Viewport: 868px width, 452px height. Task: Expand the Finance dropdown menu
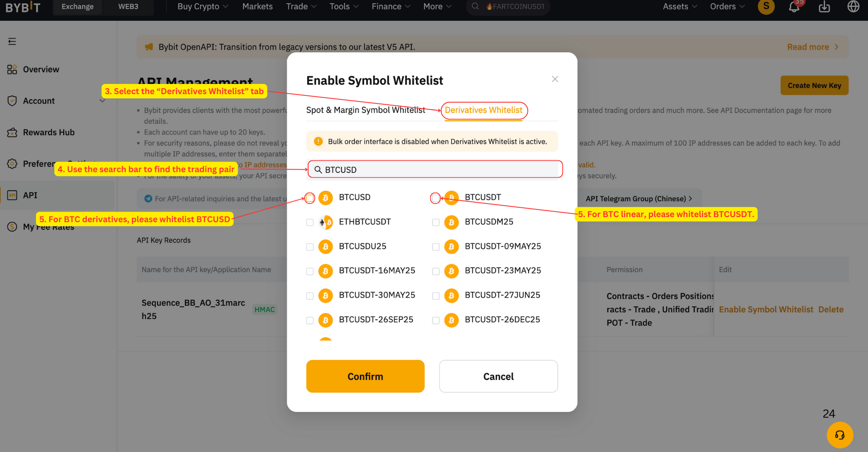(x=391, y=6)
